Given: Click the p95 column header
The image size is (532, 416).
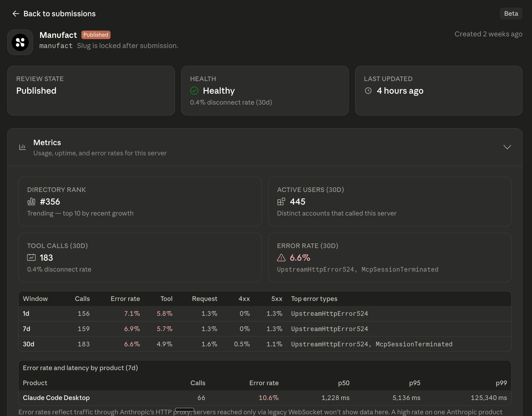Looking at the screenshot, I should [x=415, y=383].
